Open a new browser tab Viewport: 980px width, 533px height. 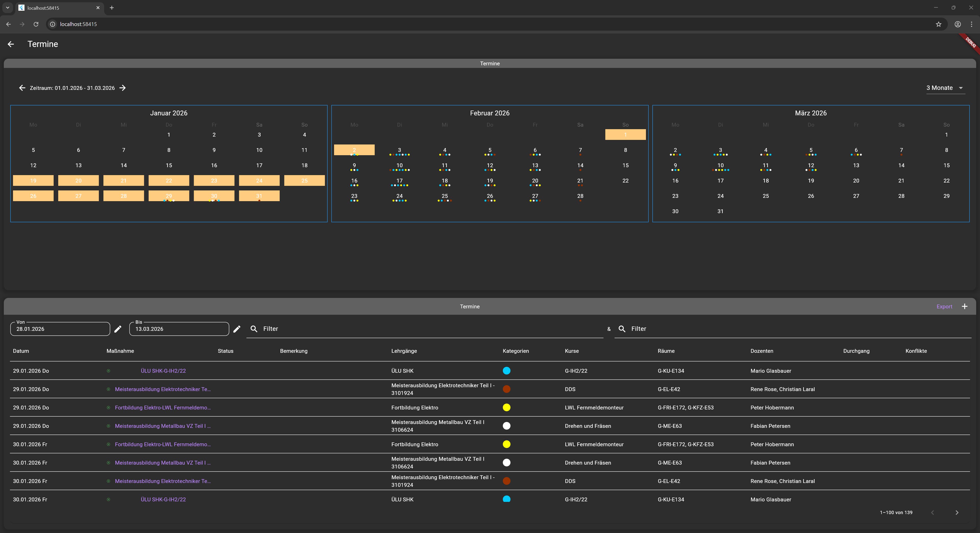pos(112,8)
